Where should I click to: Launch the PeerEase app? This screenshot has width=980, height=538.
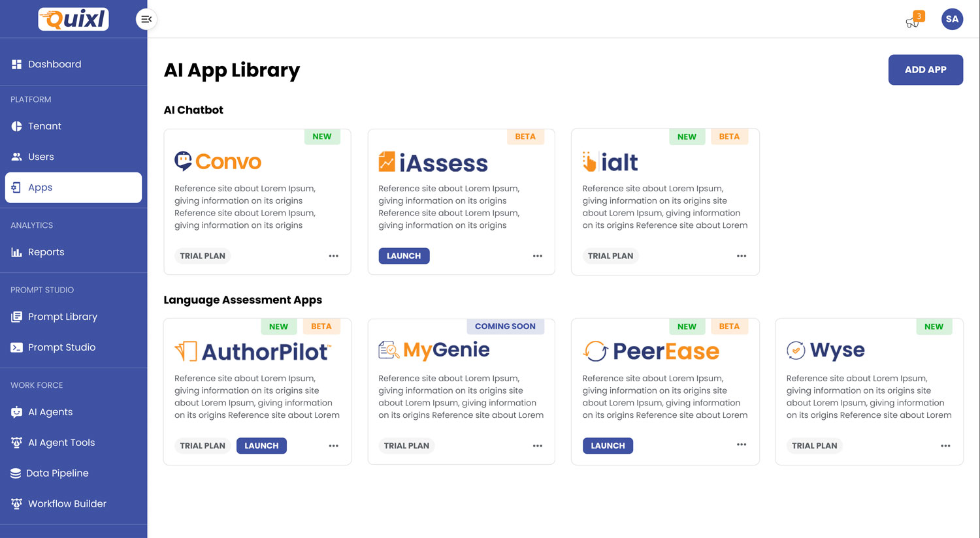point(608,446)
